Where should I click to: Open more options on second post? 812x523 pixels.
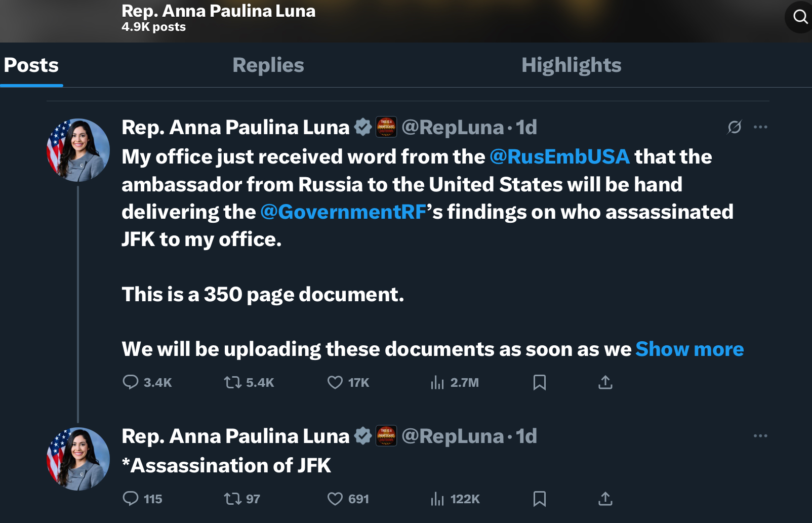coord(760,436)
